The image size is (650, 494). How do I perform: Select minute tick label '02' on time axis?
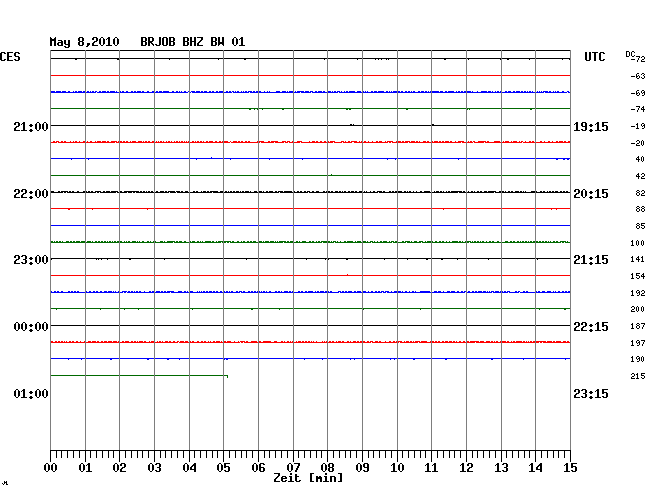click(119, 468)
